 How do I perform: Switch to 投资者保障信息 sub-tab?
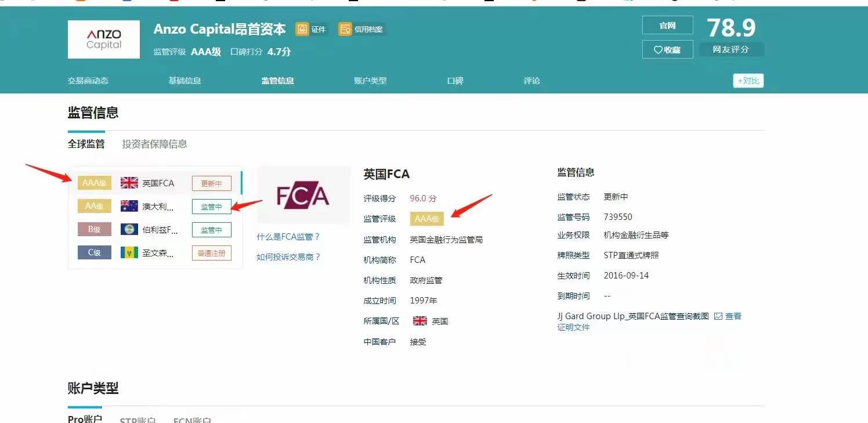[x=154, y=144]
